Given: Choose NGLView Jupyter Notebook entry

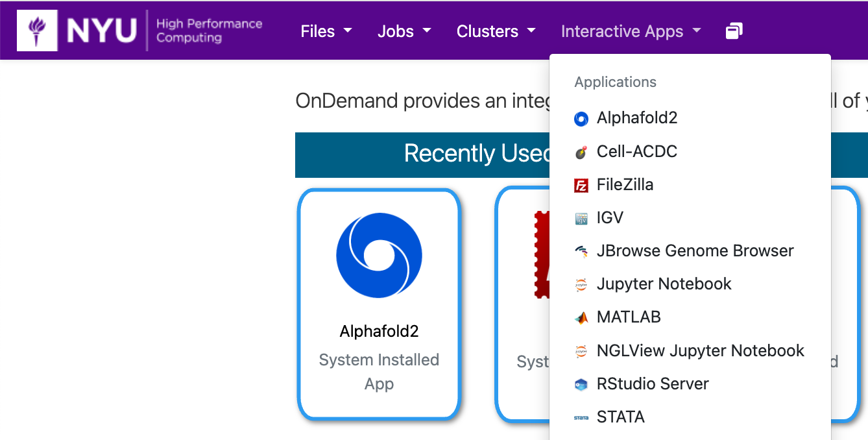Looking at the screenshot, I should (x=690, y=350).
